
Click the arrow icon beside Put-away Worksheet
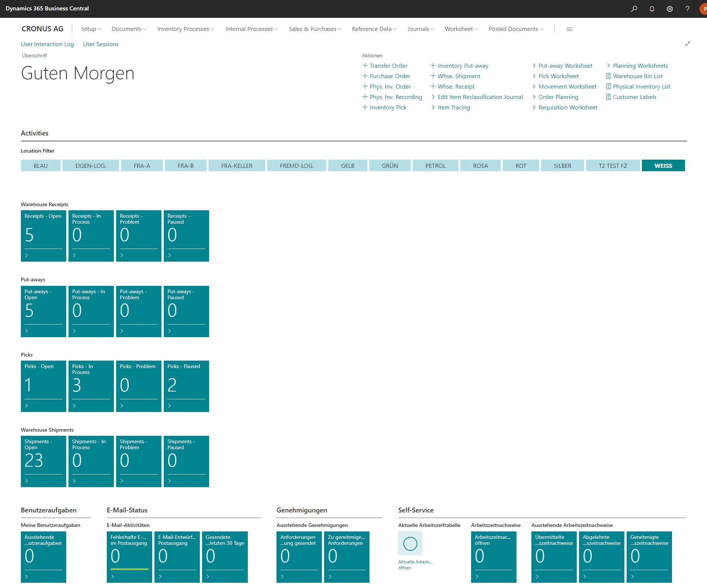click(534, 65)
